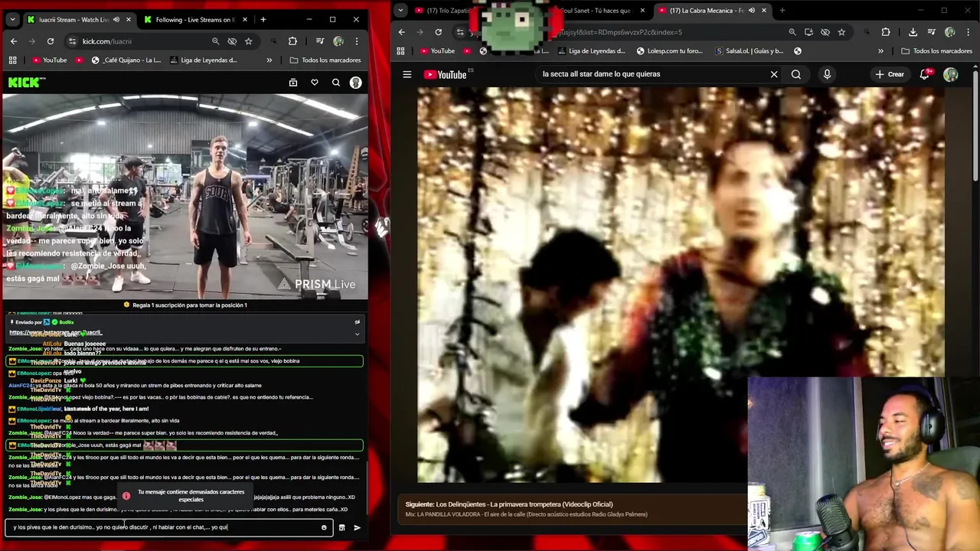Click the Instagram link in the pinned message
980x551 pixels.
[x=55, y=333]
